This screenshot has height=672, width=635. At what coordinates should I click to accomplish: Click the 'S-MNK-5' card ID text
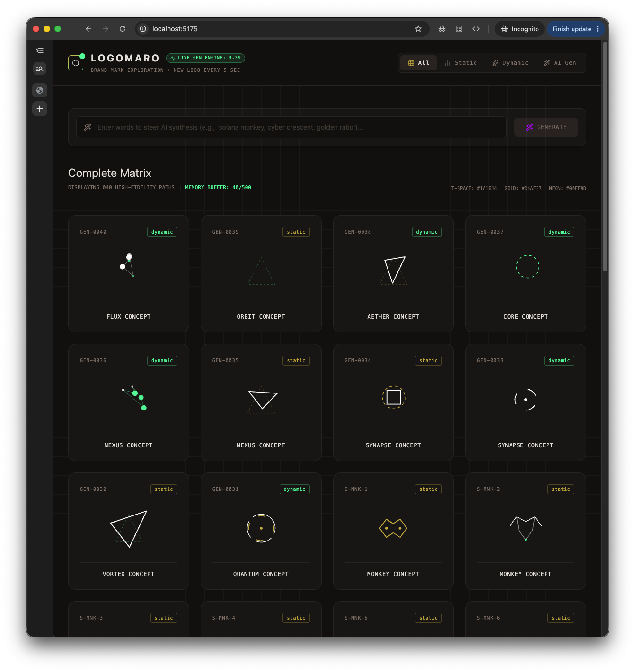point(356,618)
